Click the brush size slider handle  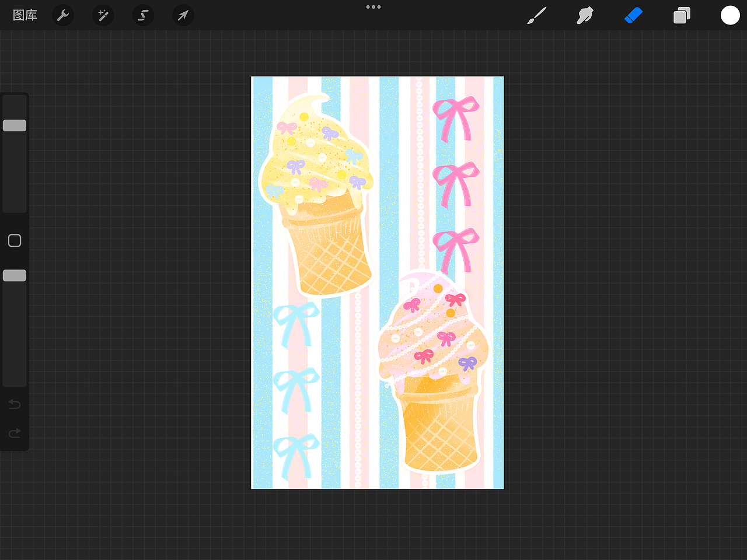(x=15, y=125)
